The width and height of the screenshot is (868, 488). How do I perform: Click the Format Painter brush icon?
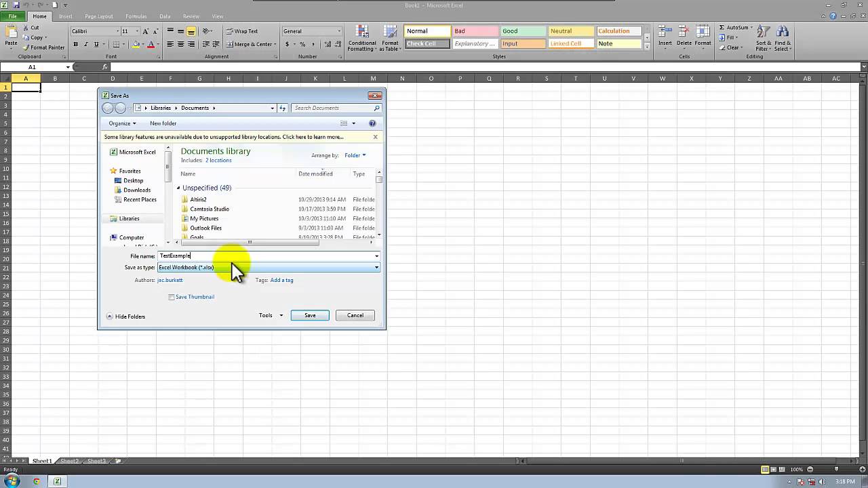26,47
